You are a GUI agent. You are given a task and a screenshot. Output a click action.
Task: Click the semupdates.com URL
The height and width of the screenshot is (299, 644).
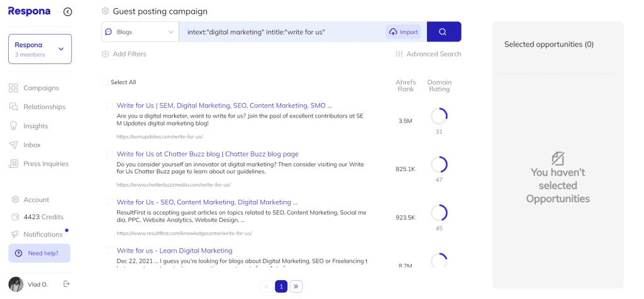(159, 136)
